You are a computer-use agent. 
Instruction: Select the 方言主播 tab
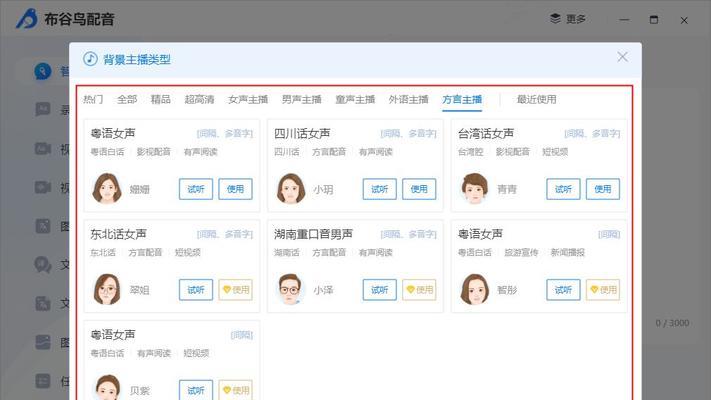coord(462,99)
